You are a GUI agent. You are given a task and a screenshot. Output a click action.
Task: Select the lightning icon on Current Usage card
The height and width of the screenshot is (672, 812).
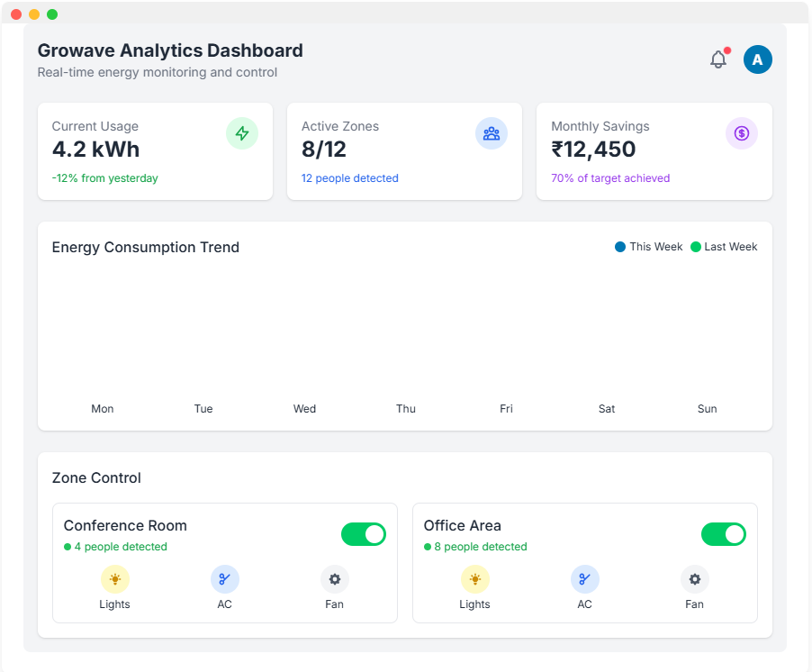[x=241, y=132]
